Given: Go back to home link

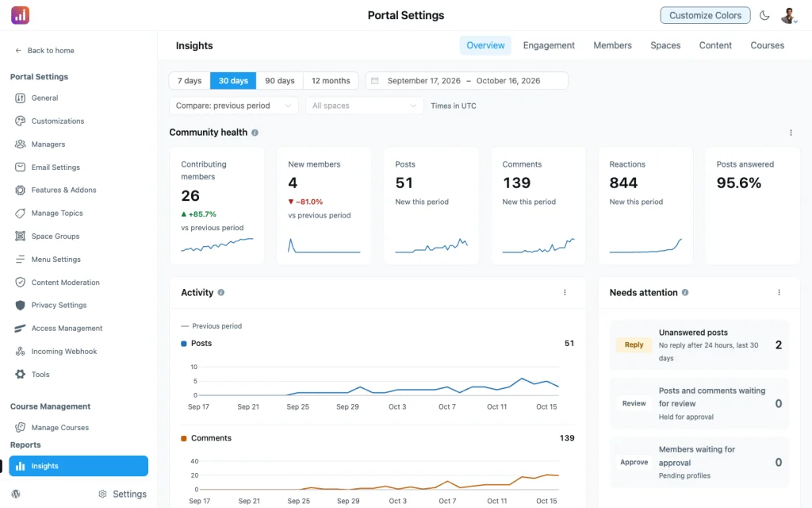Looking at the screenshot, I should (44, 50).
